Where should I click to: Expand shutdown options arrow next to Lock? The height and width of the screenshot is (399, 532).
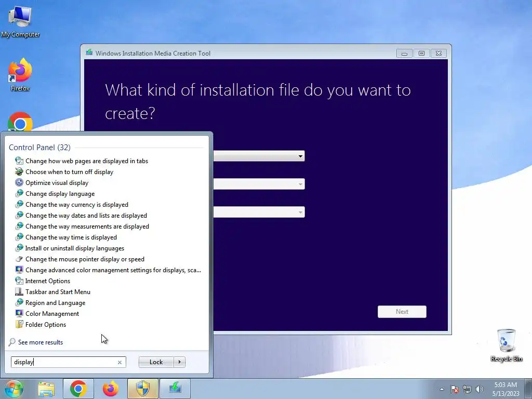tap(179, 362)
